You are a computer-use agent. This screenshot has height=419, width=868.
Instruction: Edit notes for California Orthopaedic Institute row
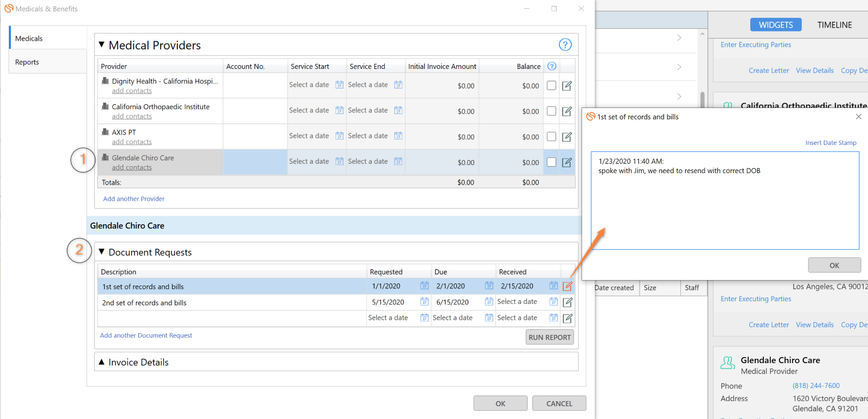(x=567, y=111)
